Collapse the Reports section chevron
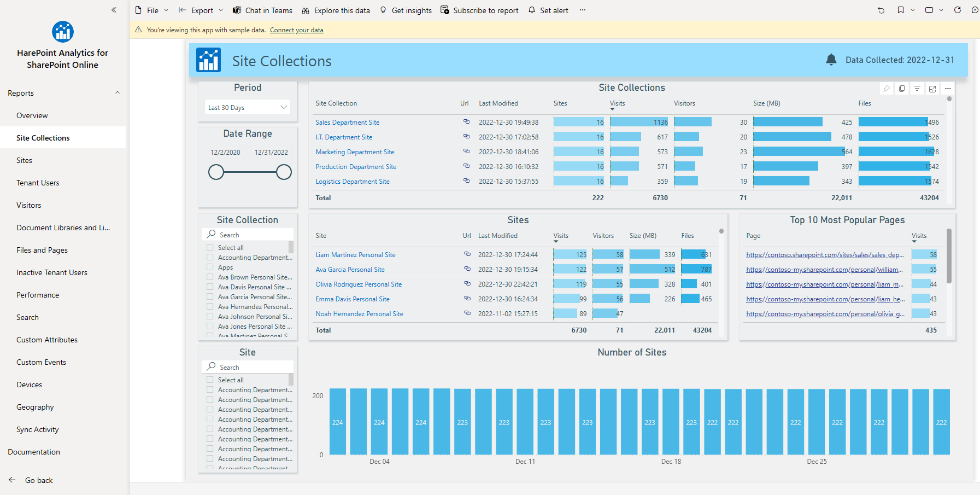Screen dimensions: 980x495 (118, 93)
